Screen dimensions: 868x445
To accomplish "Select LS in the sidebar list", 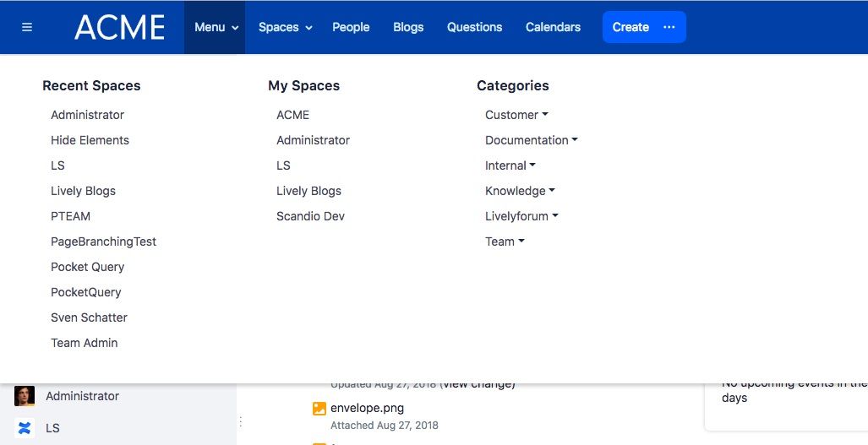I will coord(52,428).
